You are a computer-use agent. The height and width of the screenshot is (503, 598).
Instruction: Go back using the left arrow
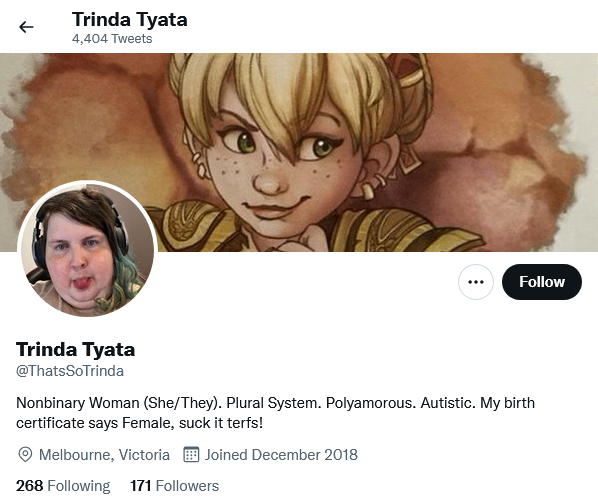[x=26, y=27]
